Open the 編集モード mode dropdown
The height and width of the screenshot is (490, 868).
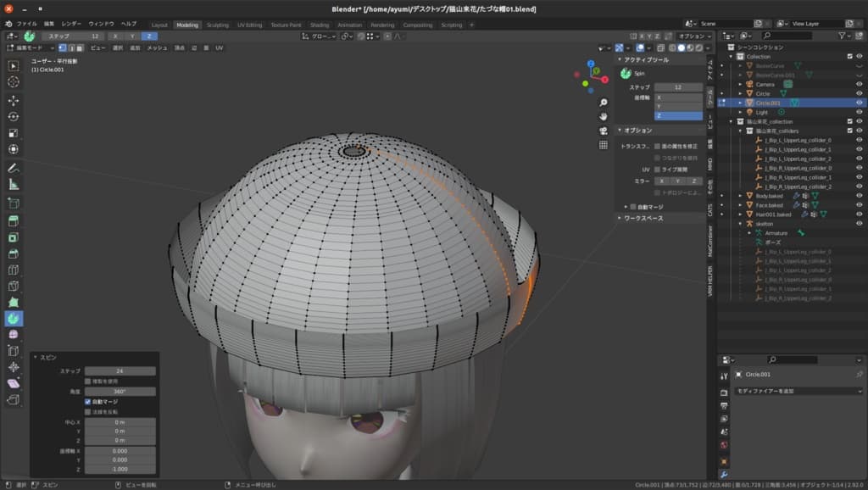point(31,48)
